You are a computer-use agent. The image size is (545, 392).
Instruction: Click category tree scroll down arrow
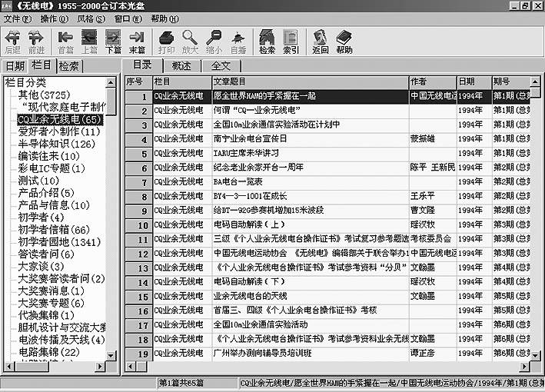click(x=111, y=356)
